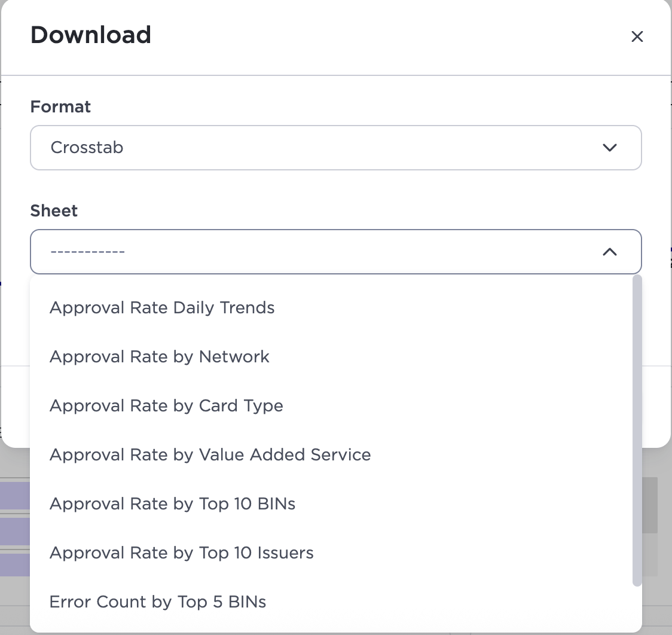Pick Error Count by Top 5 BINs
The height and width of the screenshot is (635, 672).
(x=158, y=602)
